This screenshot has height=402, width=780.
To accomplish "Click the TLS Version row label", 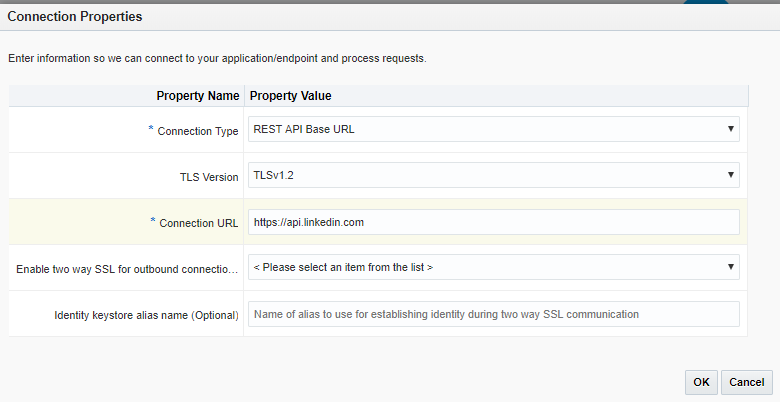I will click(x=202, y=176).
